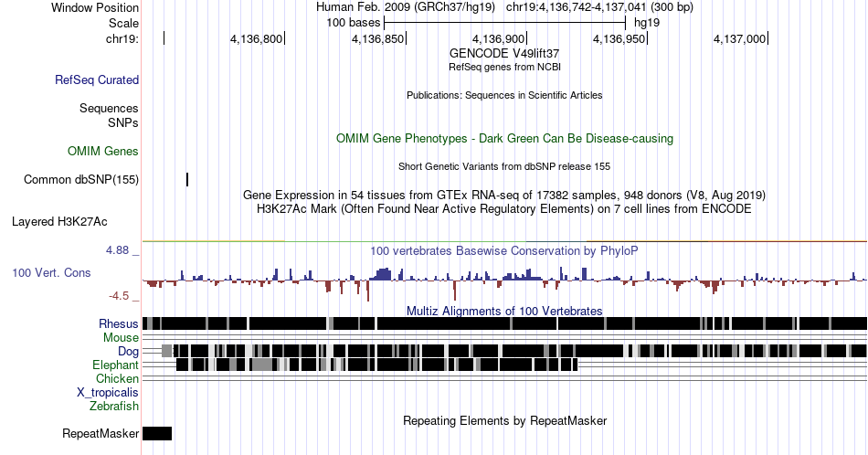Select the OMIM Genes track label

click(103, 151)
